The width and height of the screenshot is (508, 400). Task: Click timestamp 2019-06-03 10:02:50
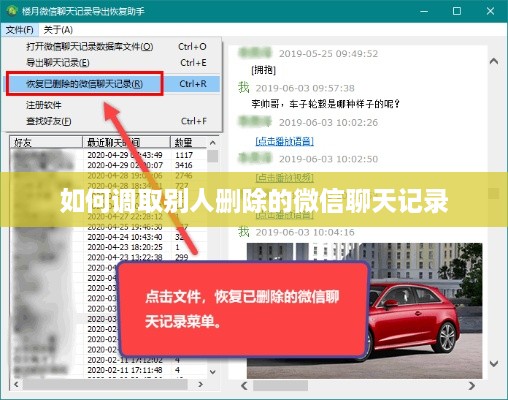[x=328, y=159]
